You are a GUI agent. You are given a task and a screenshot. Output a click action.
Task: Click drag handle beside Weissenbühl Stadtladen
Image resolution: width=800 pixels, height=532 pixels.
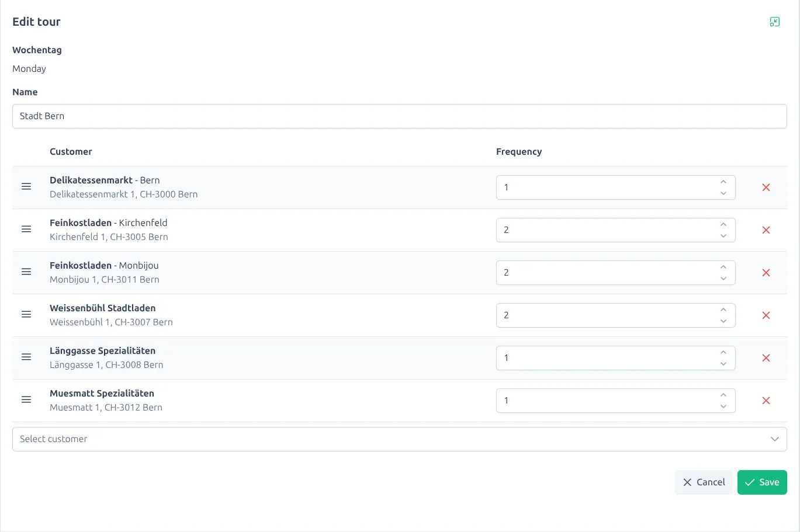[26, 314]
